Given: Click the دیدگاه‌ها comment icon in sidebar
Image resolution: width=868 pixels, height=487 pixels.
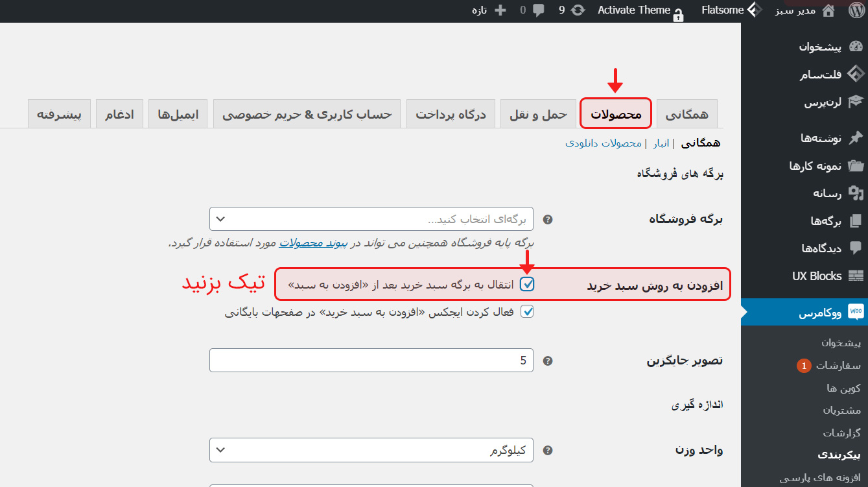Looking at the screenshot, I should coord(856,248).
